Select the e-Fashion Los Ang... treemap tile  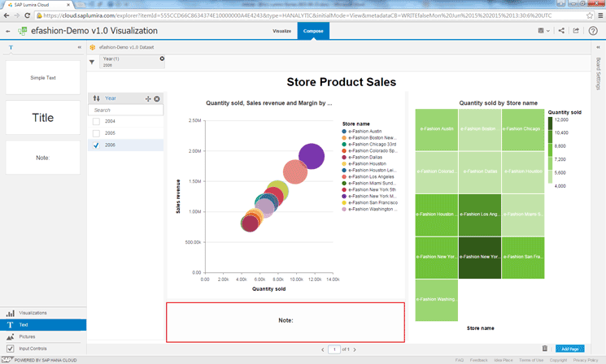coord(480,215)
